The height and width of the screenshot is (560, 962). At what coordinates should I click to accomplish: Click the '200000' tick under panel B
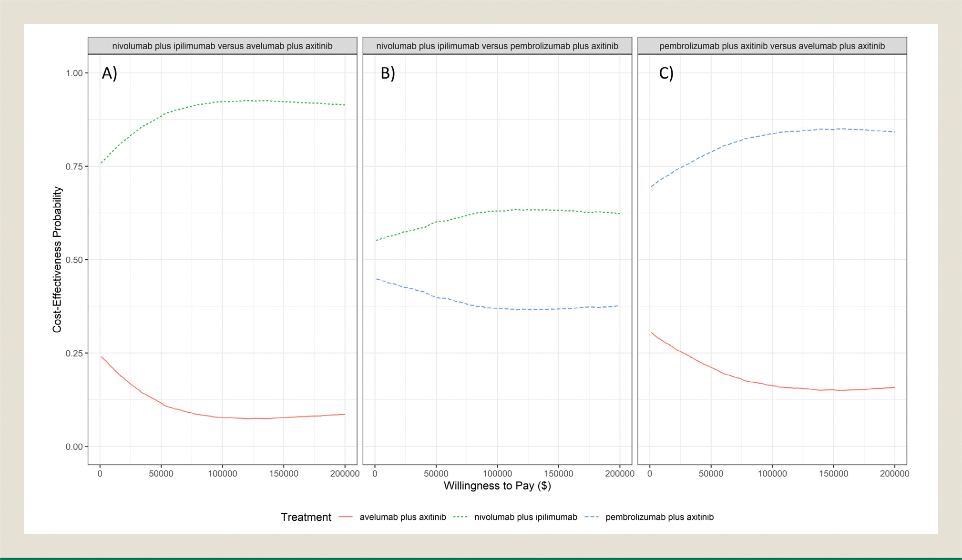click(x=620, y=474)
